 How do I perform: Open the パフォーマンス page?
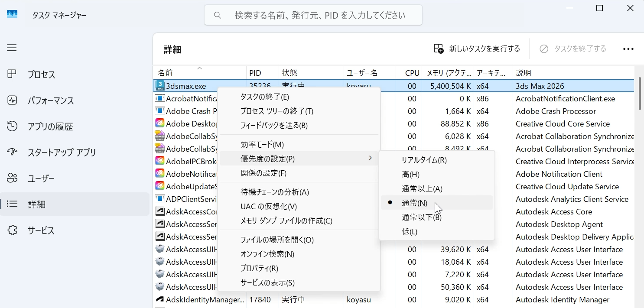pos(75,101)
